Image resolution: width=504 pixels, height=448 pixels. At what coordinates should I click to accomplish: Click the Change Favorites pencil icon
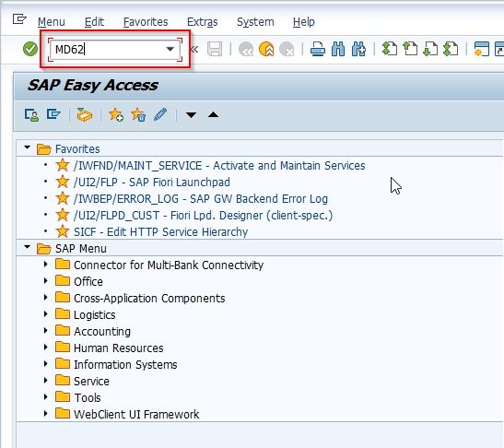coord(160,114)
